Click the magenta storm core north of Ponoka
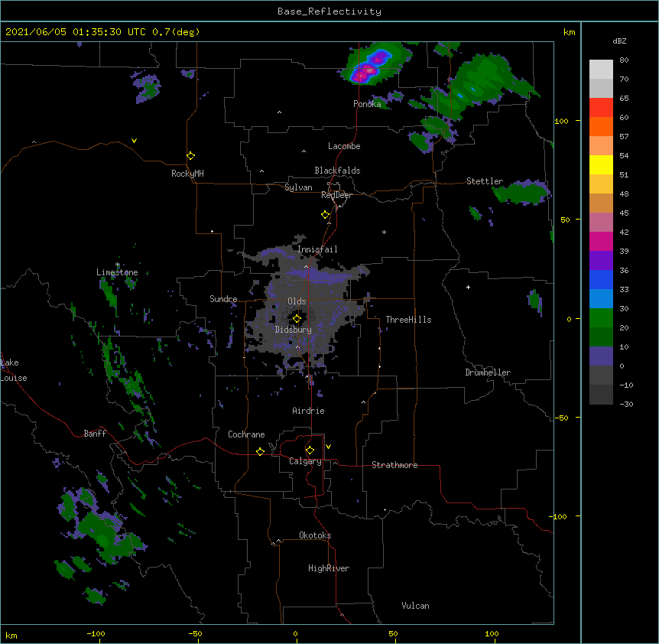The width and height of the screenshot is (659, 644). pos(365,73)
